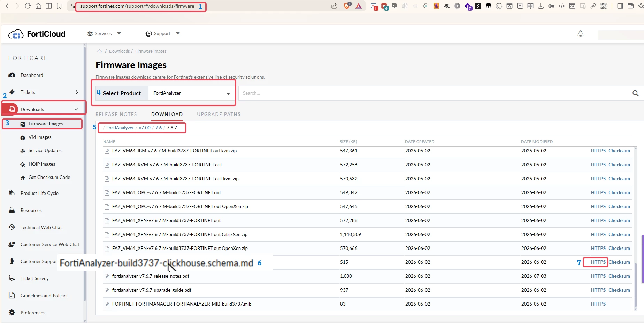Image resolution: width=644 pixels, height=323 pixels.
Task: Switch to the Release Notes tab
Action: (x=116, y=114)
